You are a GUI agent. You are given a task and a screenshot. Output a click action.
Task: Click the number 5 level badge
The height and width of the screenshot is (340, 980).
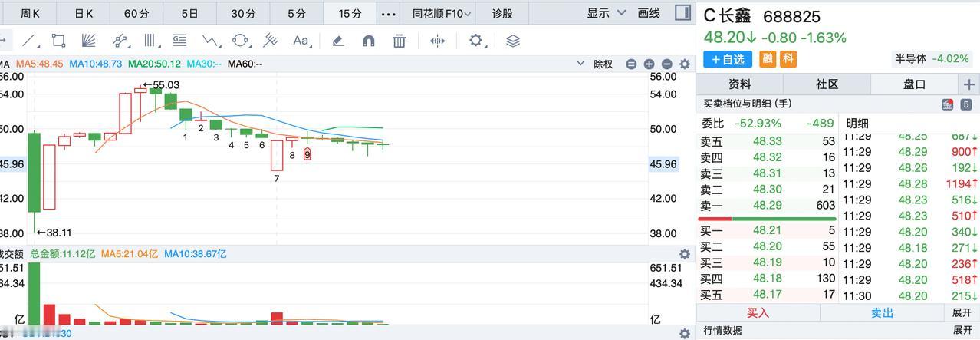tap(966, 104)
